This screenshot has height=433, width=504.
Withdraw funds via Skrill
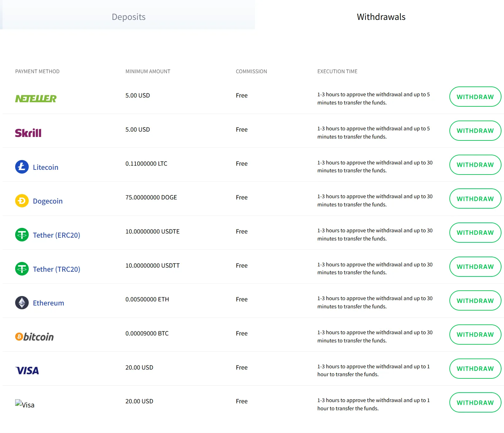(475, 131)
